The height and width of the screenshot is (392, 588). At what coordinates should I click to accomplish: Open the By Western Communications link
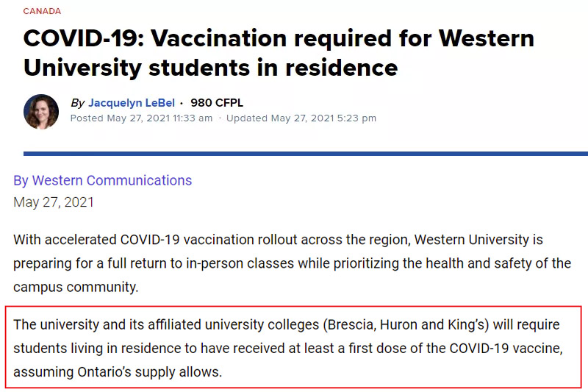(x=103, y=180)
